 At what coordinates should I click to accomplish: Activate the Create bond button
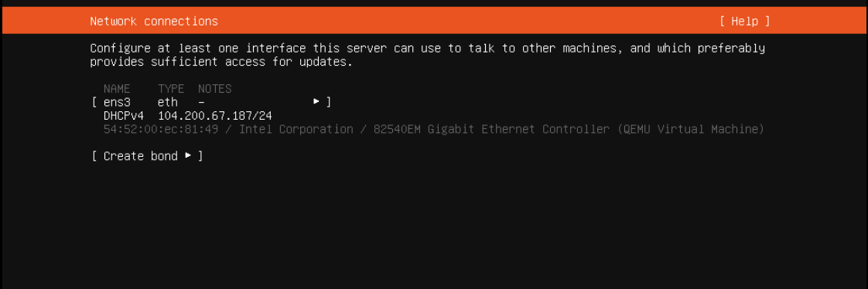coord(147,156)
